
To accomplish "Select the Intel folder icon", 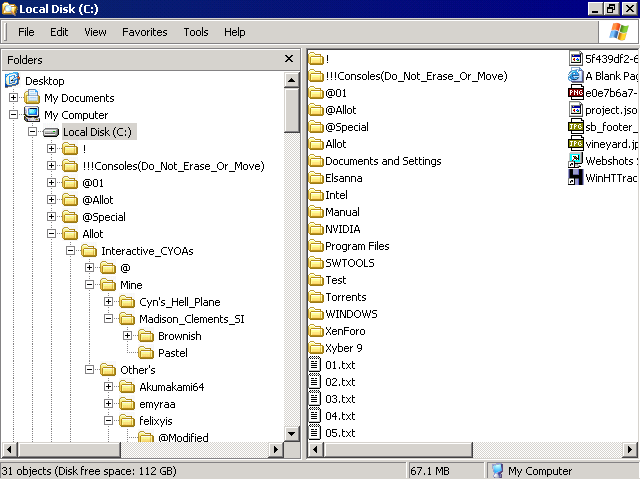I will coord(316,195).
